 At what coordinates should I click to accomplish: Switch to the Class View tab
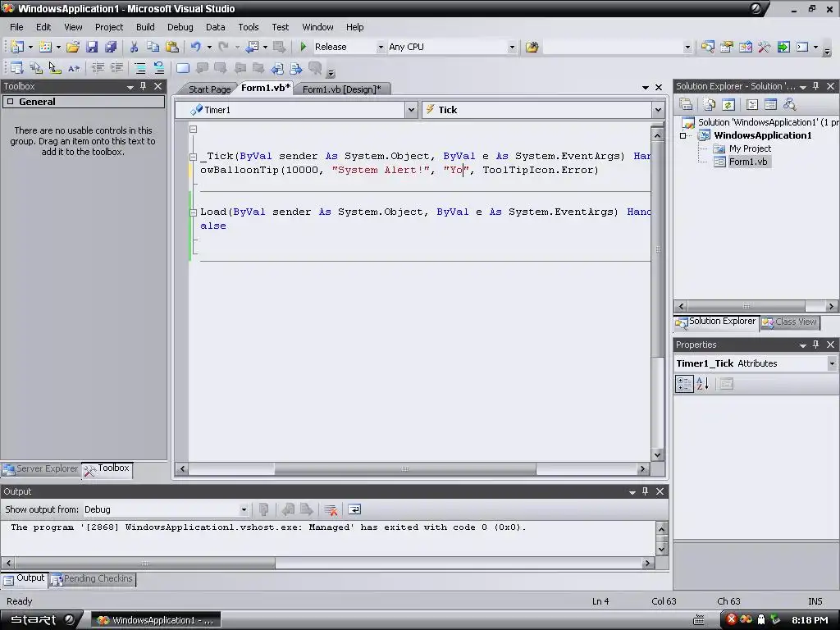tap(790, 322)
